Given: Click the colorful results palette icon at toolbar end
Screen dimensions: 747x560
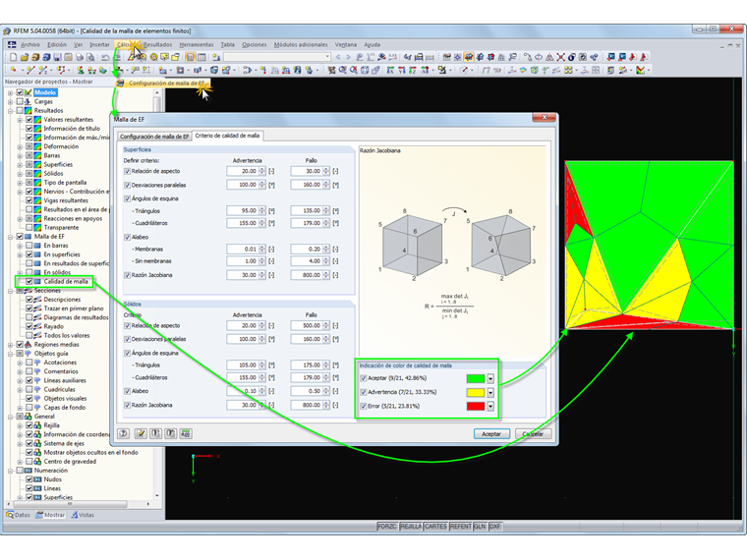Looking at the screenshot, I should point(640,70).
